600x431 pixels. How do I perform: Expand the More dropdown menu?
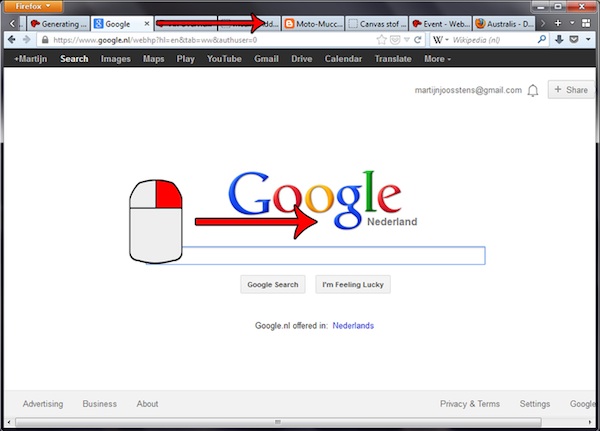437,59
